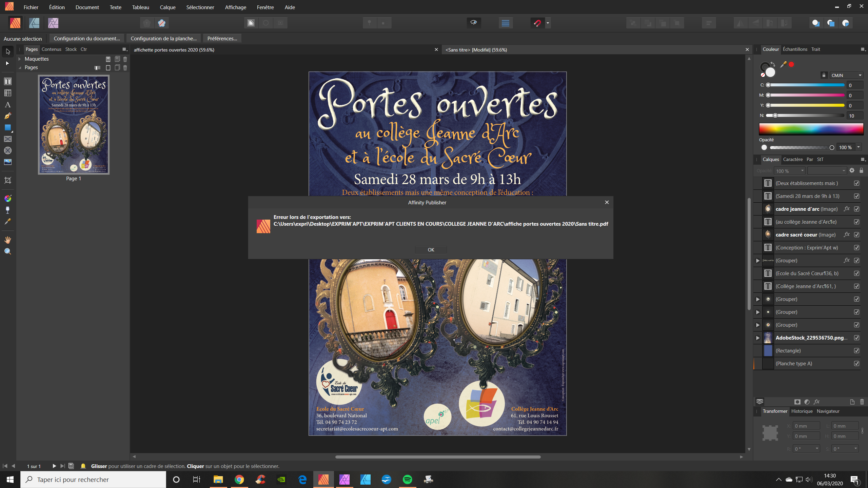Switch to Designer persona icon
868x488 pixels.
click(34, 23)
